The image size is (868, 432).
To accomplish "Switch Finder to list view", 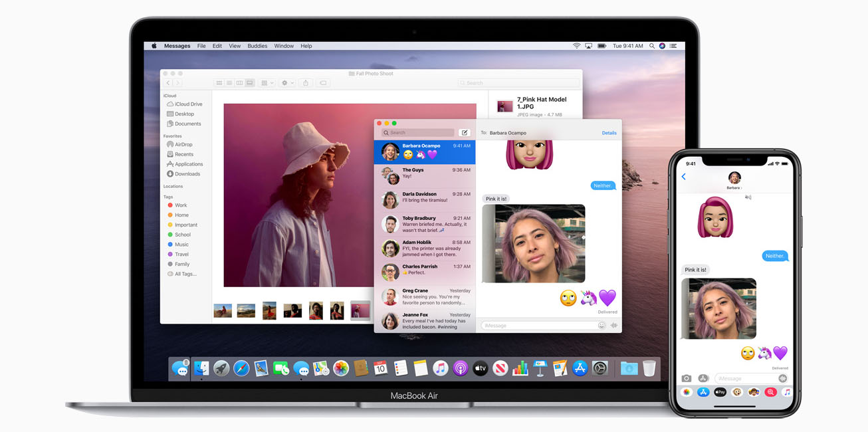I will (x=229, y=83).
